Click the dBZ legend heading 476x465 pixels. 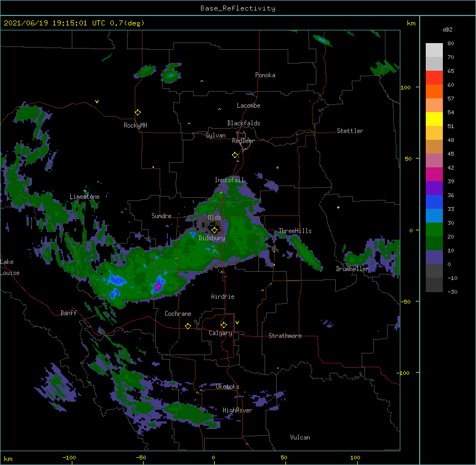[447, 30]
